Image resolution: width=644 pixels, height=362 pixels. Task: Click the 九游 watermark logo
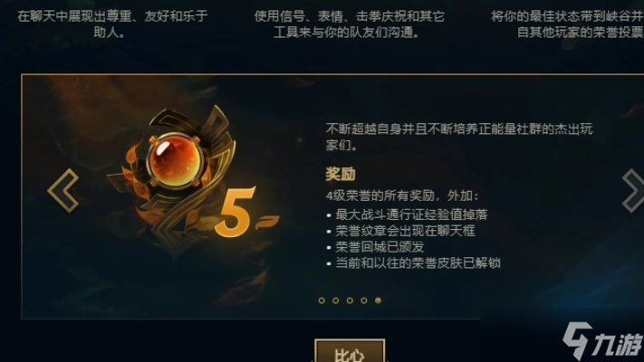[x=602, y=341]
